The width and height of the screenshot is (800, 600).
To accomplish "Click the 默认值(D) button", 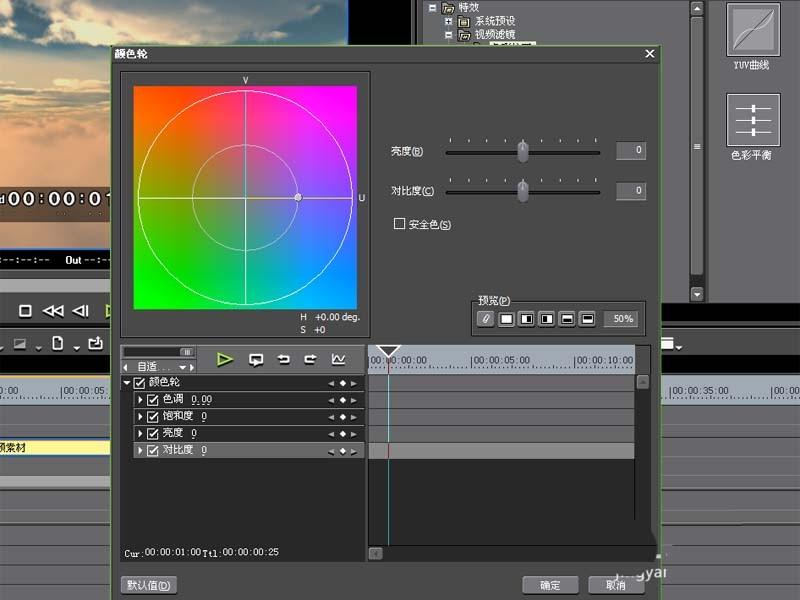I will click(148, 586).
